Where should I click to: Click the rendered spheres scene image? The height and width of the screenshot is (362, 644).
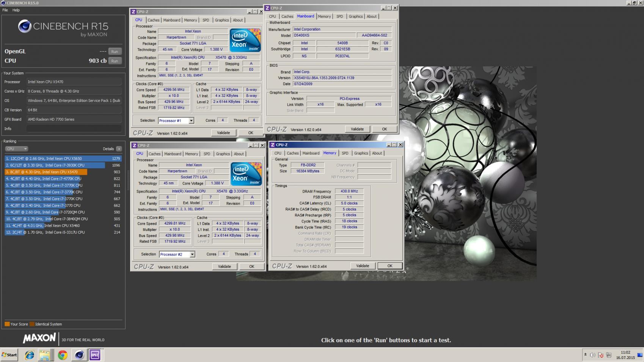470,174
